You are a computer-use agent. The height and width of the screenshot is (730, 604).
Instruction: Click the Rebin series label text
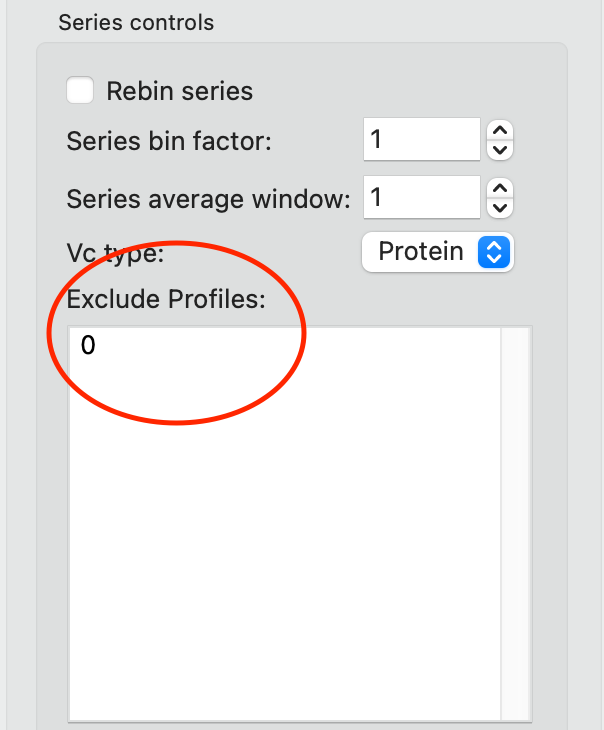pos(180,92)
